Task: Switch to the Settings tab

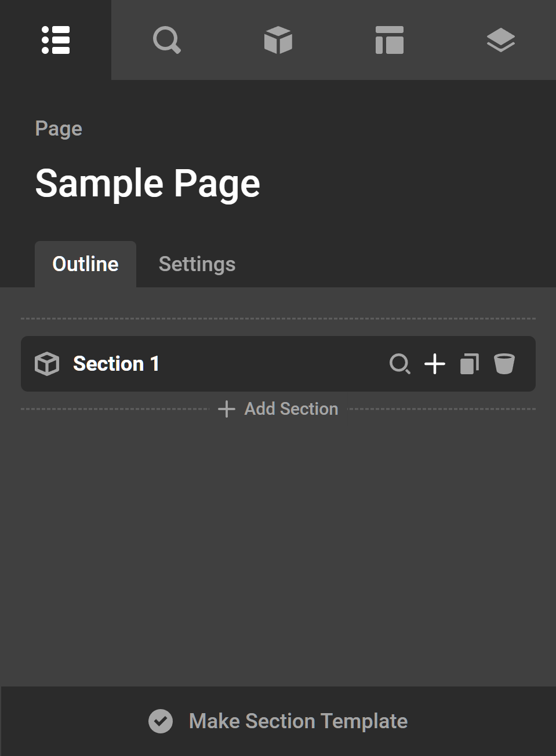Action: 197,264
